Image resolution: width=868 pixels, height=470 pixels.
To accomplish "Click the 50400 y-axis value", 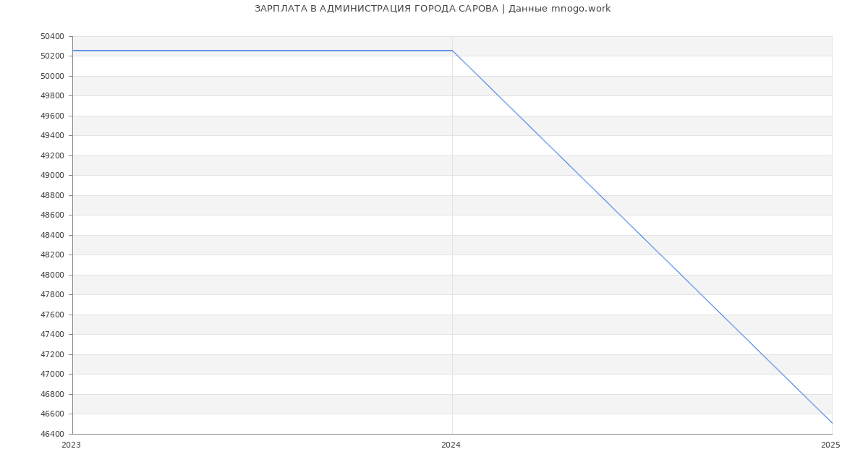I will point(52,36).
